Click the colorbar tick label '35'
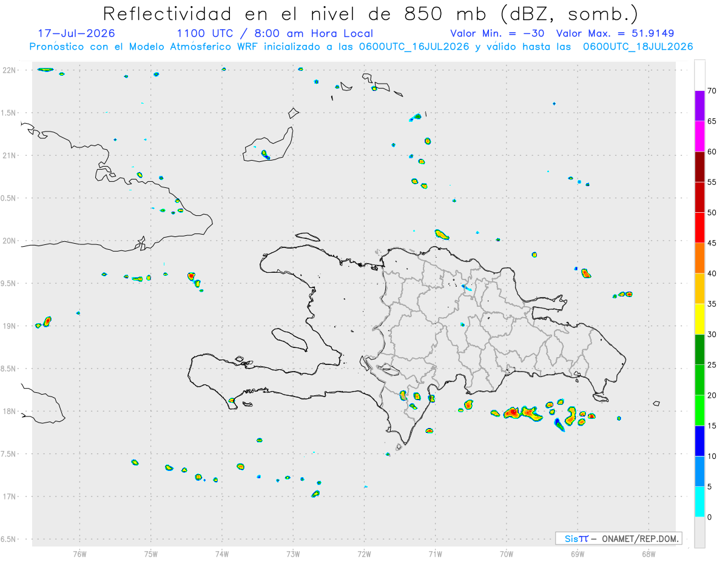728x562 pixels. [712, 304]
